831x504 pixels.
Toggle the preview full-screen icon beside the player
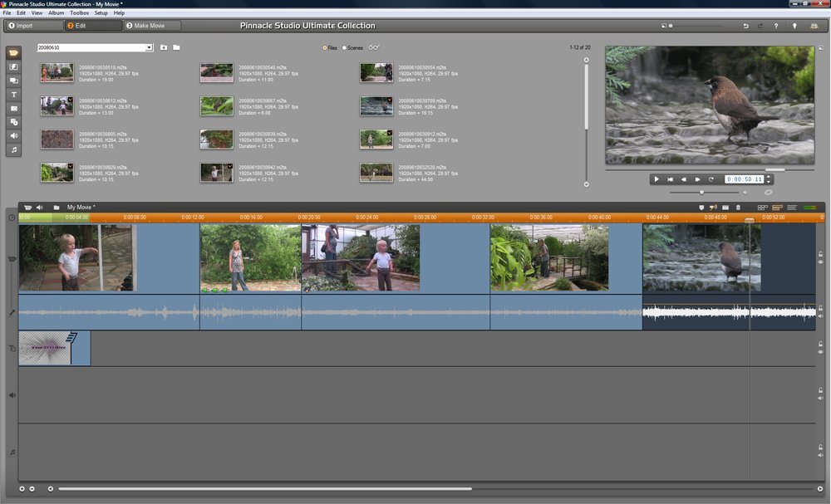tap(821, 48)
